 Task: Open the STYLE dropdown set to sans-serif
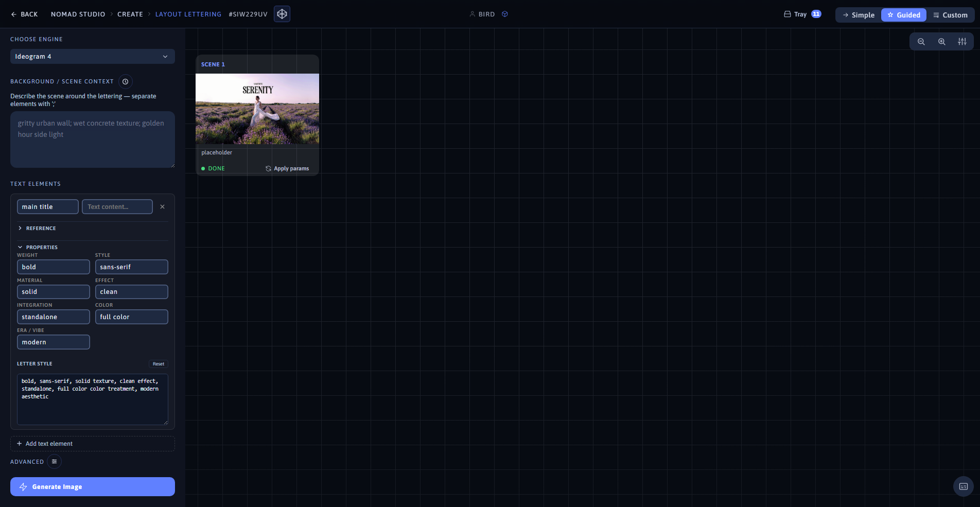click(132, 267)
